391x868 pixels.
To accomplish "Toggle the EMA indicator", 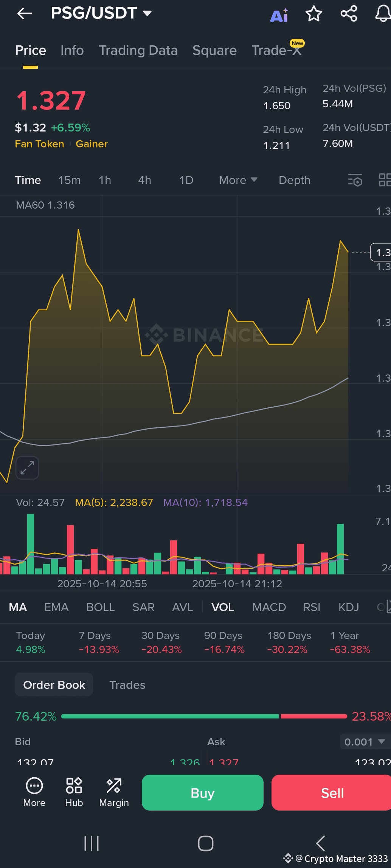I will coord(56,607).
